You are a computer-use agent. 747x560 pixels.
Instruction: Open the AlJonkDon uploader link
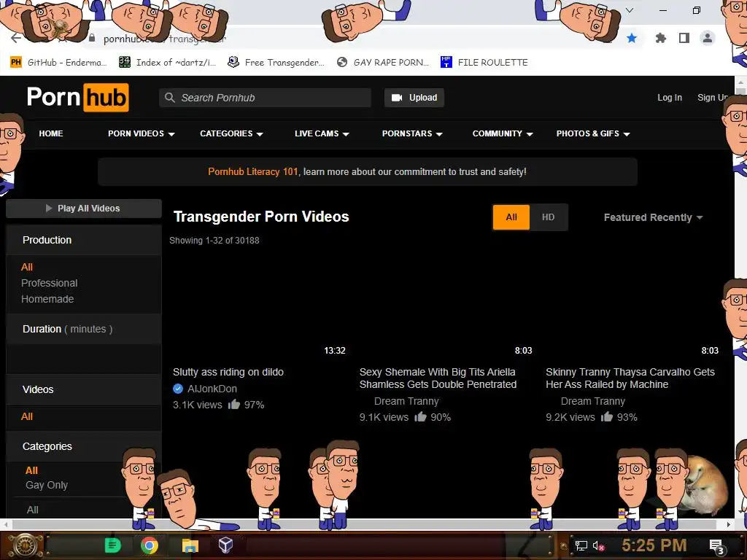click(x=212, y=389)
